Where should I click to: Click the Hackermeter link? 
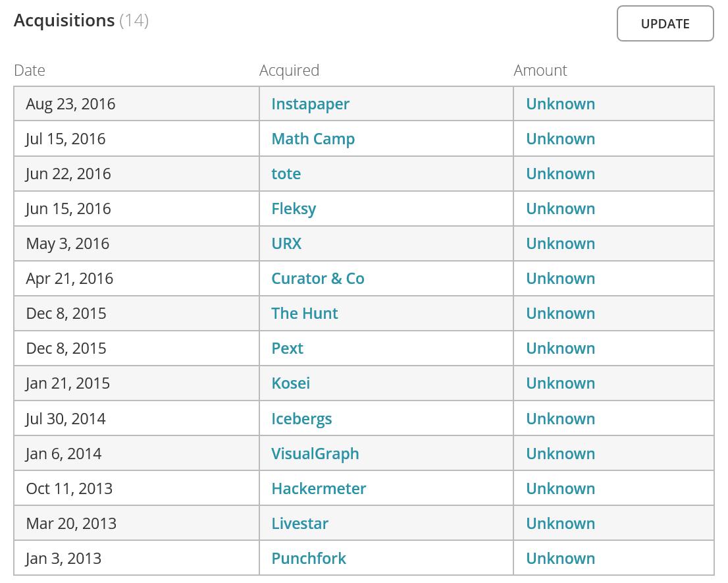point(319,489)
